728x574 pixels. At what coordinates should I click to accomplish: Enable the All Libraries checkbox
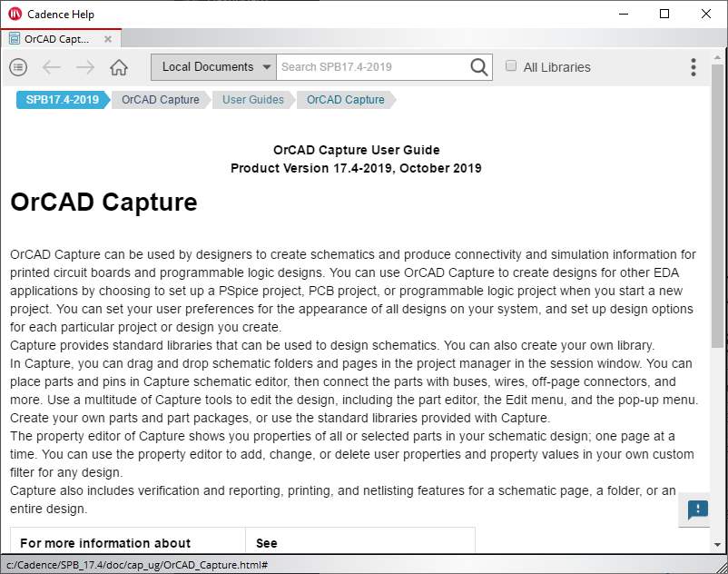pyautogui.click(x=511, y=66)
